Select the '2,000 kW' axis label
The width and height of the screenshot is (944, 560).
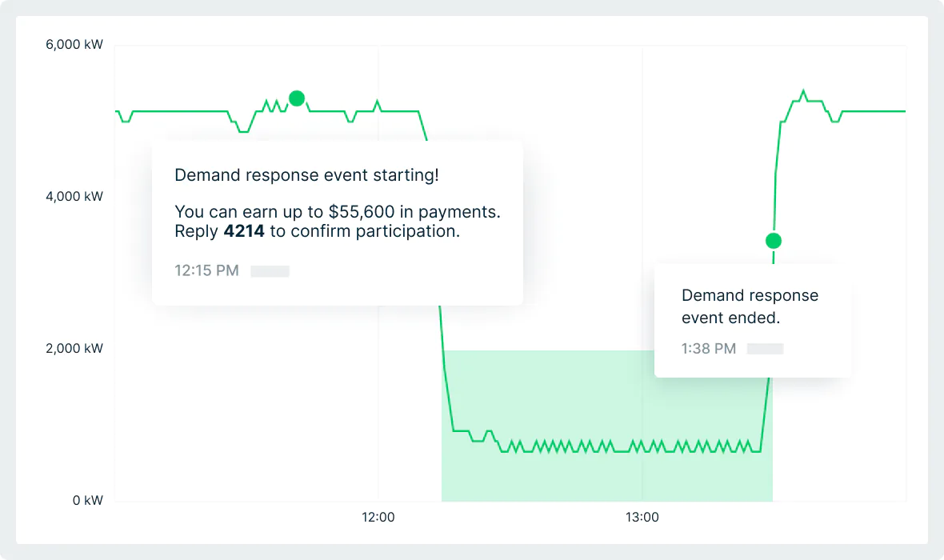[74, 348]
